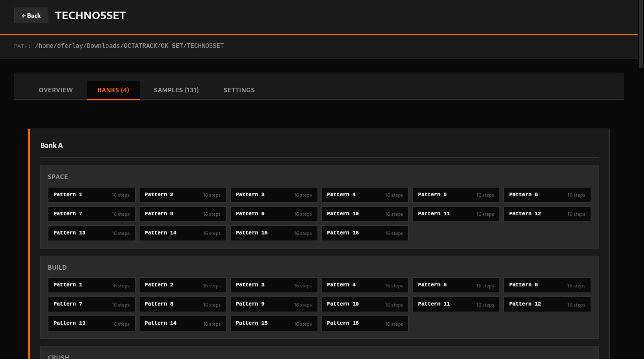The height and width of the screenshot is (359, 644).
Task: Click the Back button
Action: [31, 16]
